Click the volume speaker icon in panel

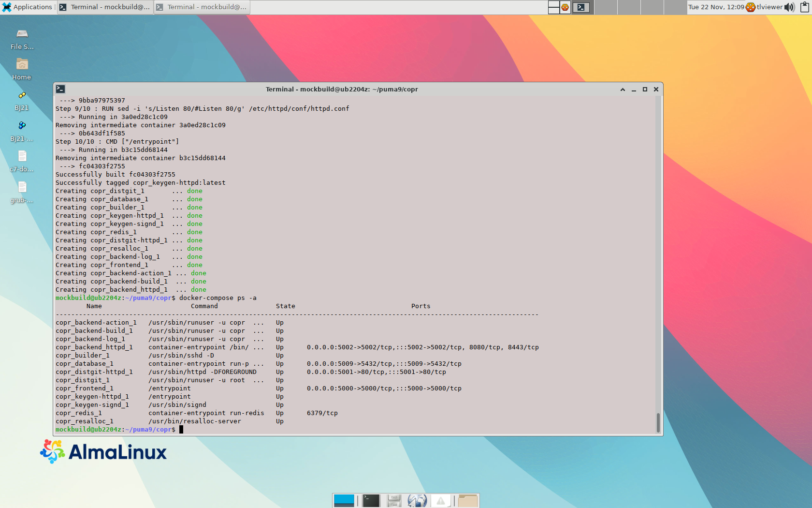pos(789,7)
